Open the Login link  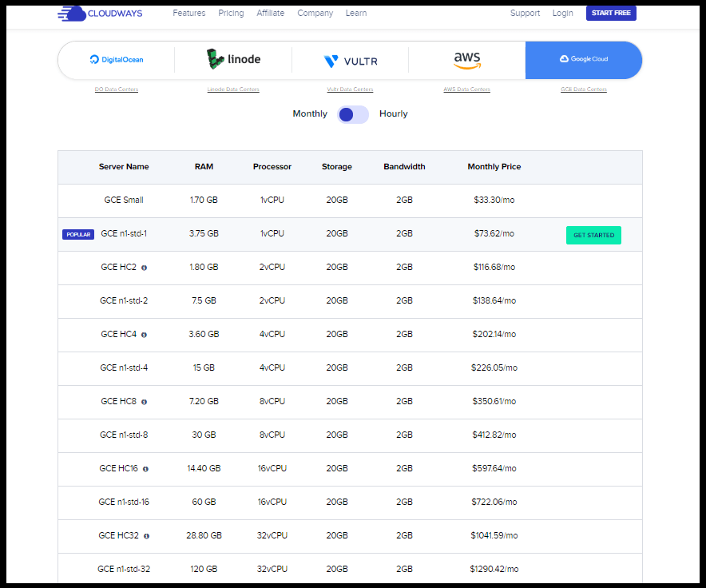[563, 13]
